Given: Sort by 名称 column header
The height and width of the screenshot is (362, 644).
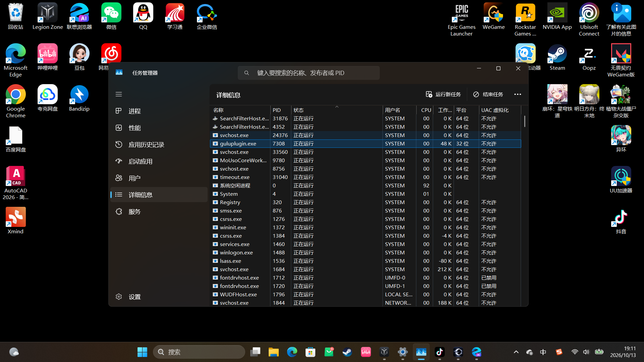Looking at the screenshot, I should point(240,110).
